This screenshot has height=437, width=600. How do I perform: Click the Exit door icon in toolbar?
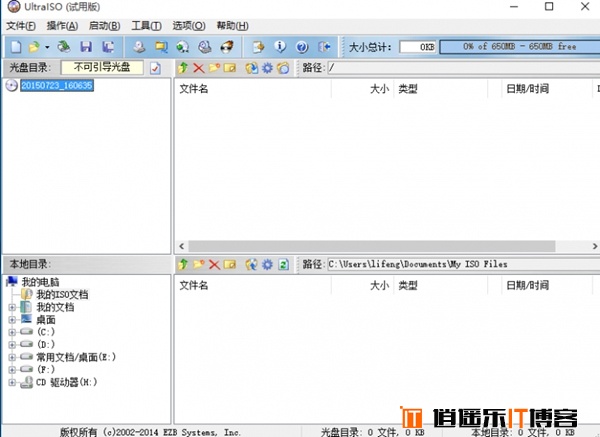pos(324,47)
